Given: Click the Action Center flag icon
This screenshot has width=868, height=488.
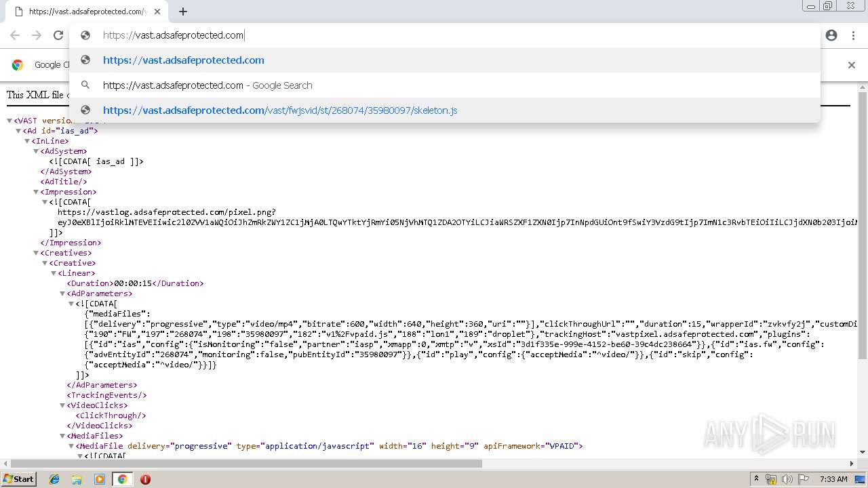Looking at the screenshot, I should [804, 479].
